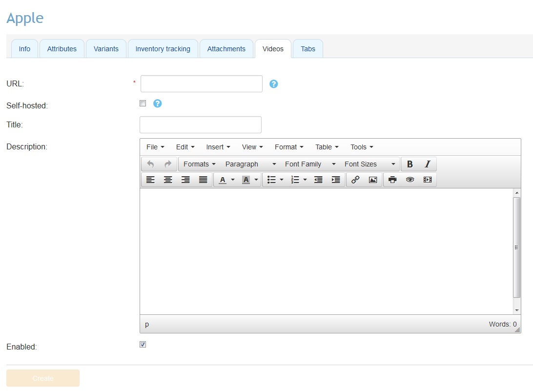Viewport: 533px width, 392px height.
Task: Open the Formats dropdown
Action: click(x=200, y=164)
